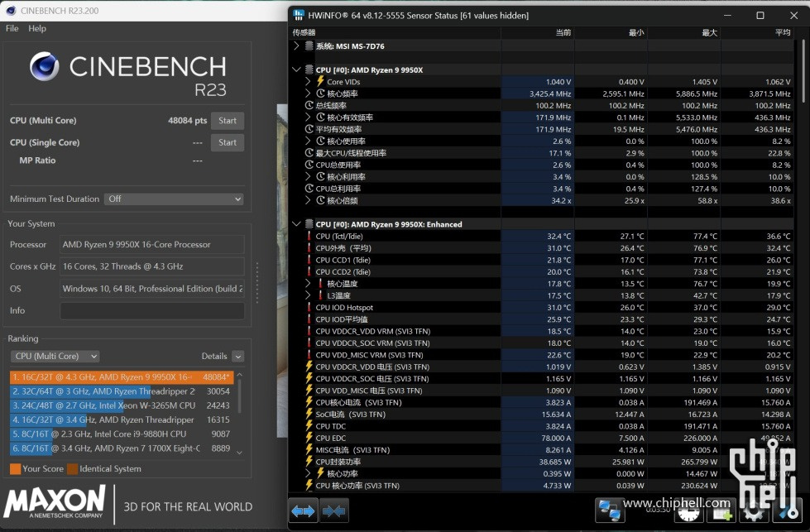The width and height of the screenshot is (810, 532).
Task: Click the collapse-all inward arrows button in HWiNFO
Action: point(333,511)
